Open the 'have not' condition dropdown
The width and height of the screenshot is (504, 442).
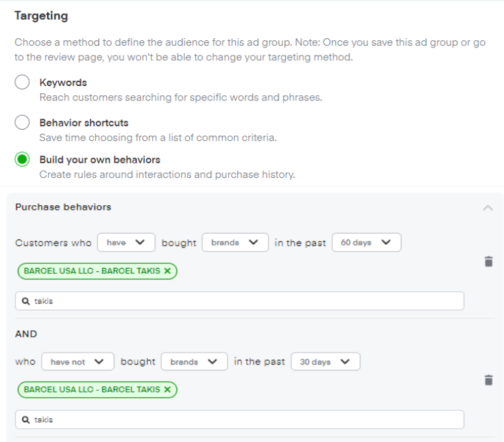pos(77,362)
